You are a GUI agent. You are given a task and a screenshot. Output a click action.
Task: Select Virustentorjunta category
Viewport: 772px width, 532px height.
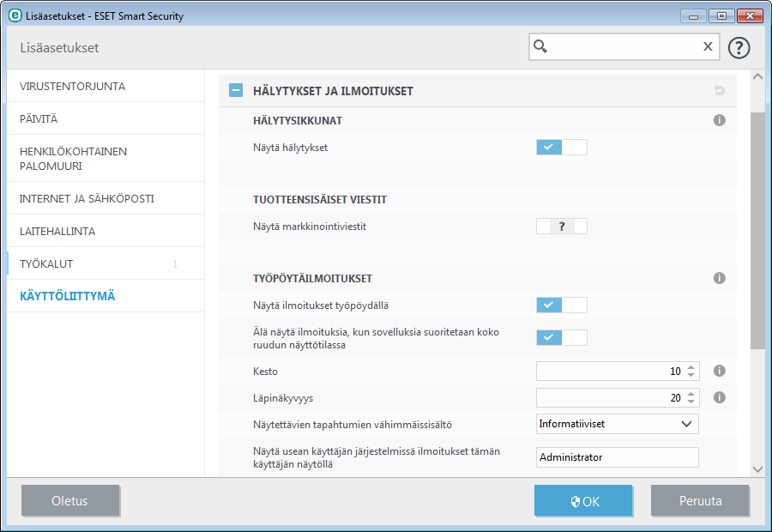pyautogui.click(x=106, y=86)
